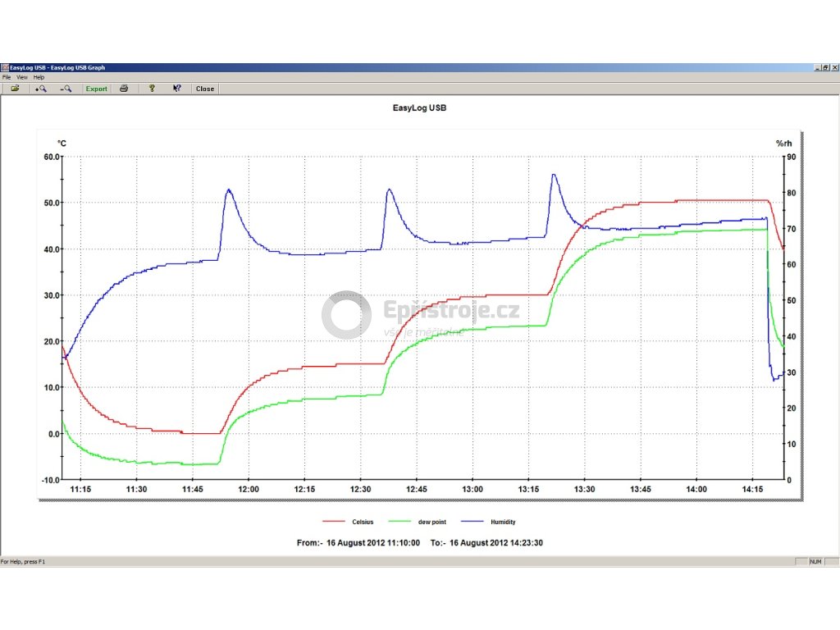Viewport: 840px width, 630px height.
Task: Open the Help menu
Action: click(39, 77)
